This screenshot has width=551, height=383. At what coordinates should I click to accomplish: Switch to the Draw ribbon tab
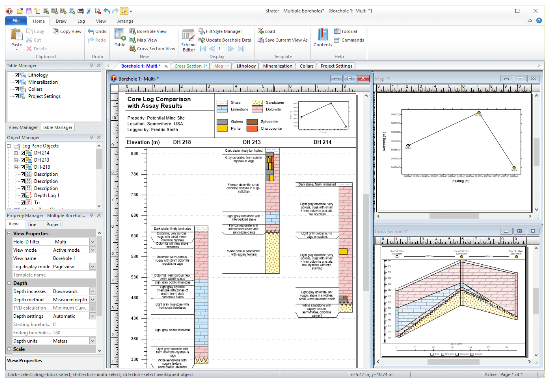[x=61, y=21]
